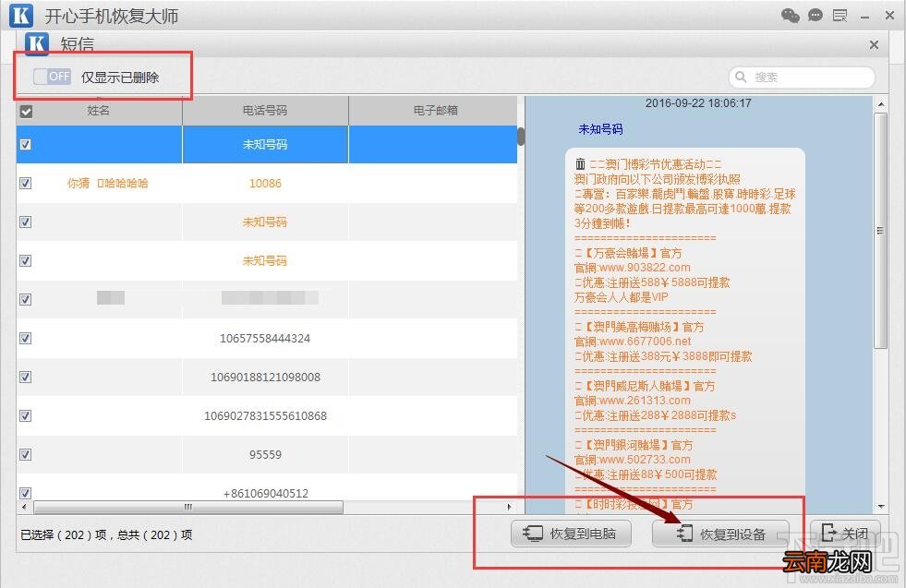Click the 恢复到电脑 button
906x588 pixels.
tap(571, 534)
